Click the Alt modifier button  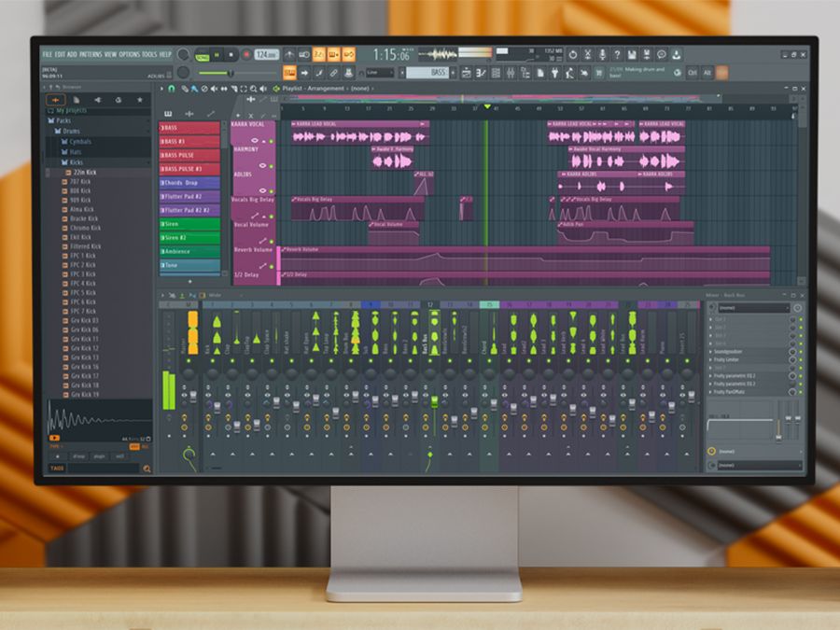pyautogui.click(x=707, y=73)
